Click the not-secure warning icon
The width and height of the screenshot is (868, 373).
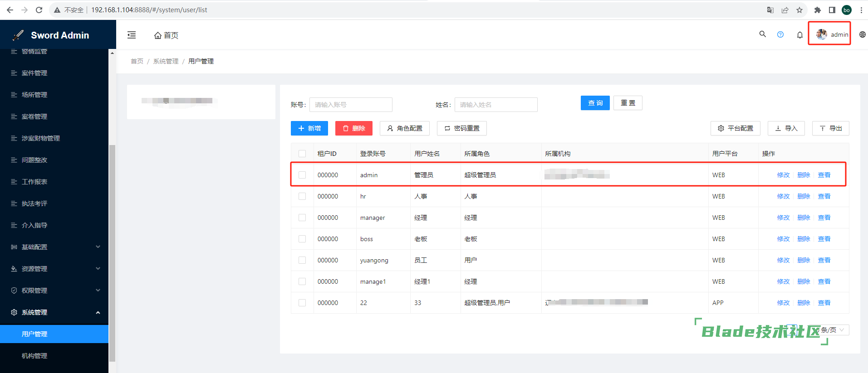pos(57,10)
